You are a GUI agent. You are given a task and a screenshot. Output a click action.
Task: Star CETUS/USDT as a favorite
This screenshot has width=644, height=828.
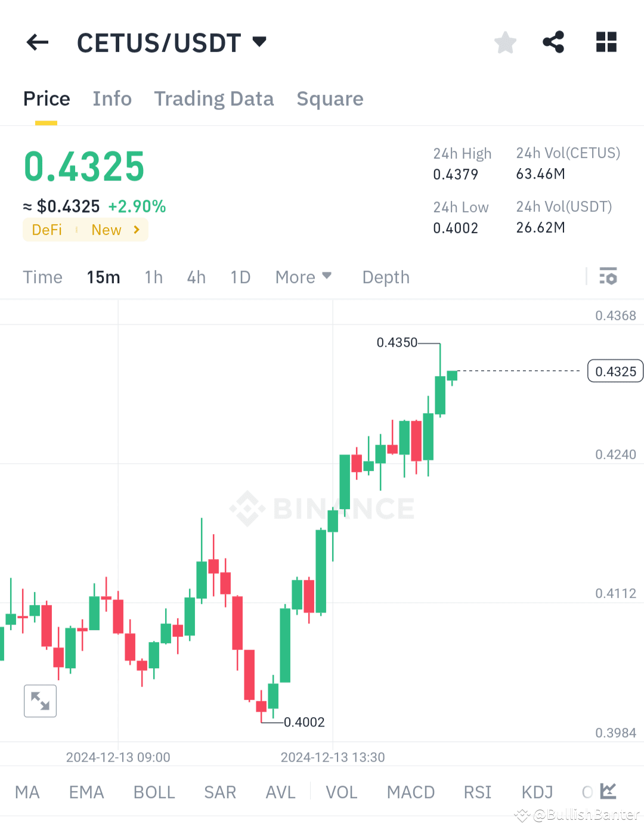(x=505, y=42)
